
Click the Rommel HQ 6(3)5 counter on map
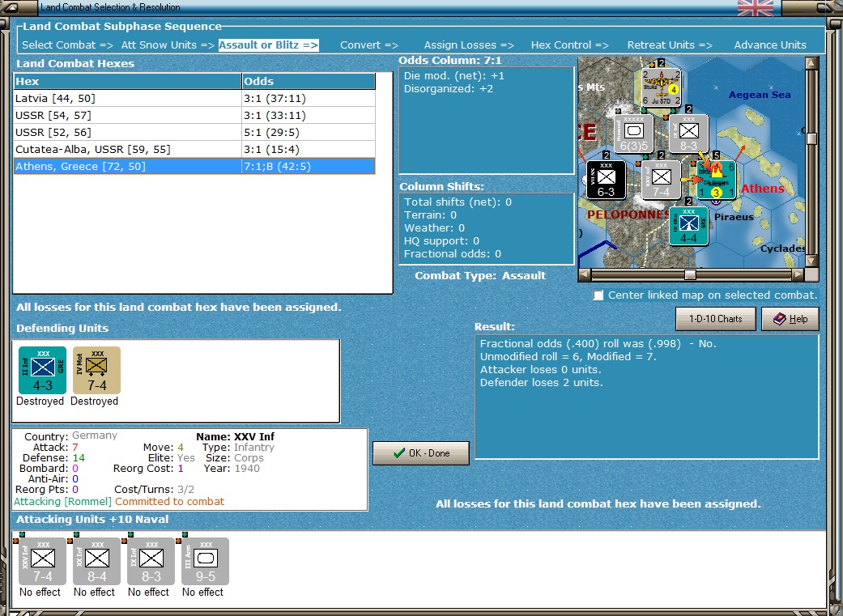[634, 134]
